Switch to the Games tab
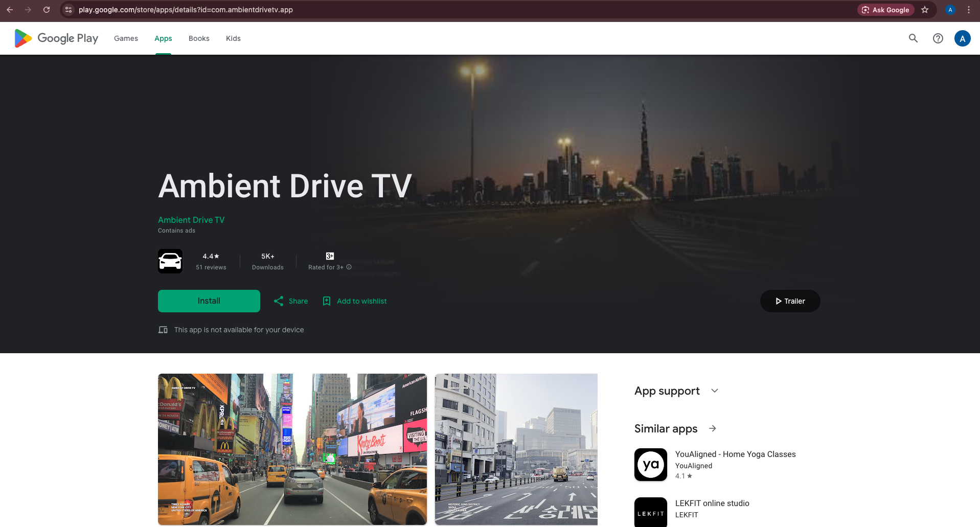This screenshot has height=527, width=980. click(126, 38)
